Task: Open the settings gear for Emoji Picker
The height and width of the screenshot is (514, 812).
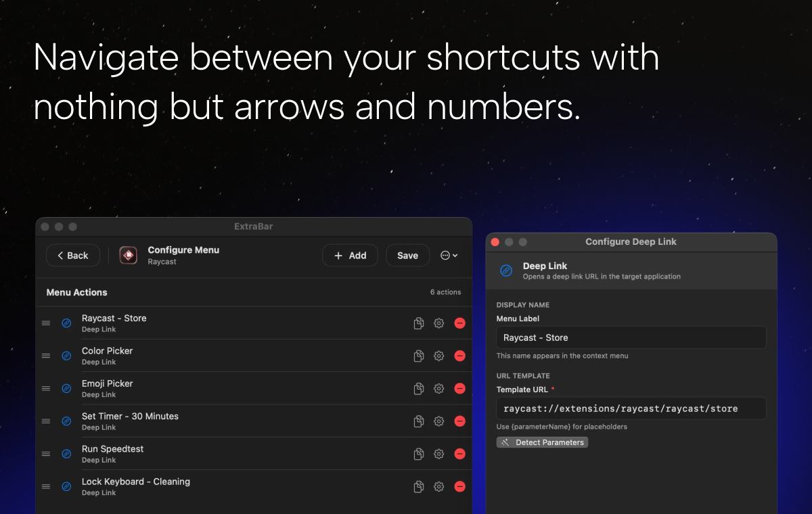Action: pos(438,388)
